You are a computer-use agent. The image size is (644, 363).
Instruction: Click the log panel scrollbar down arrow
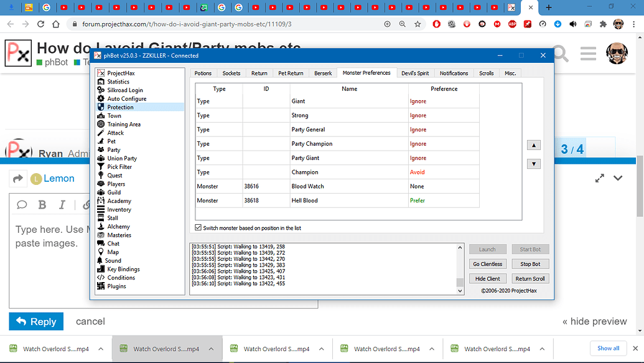[x=460, y=291]
